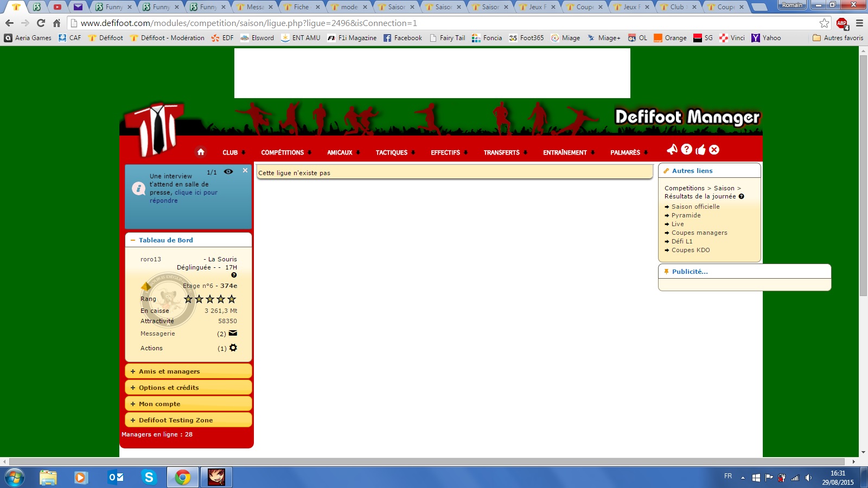Click the Publicité panel header
This screenshot has width=868, height=488.
(744, 272)
